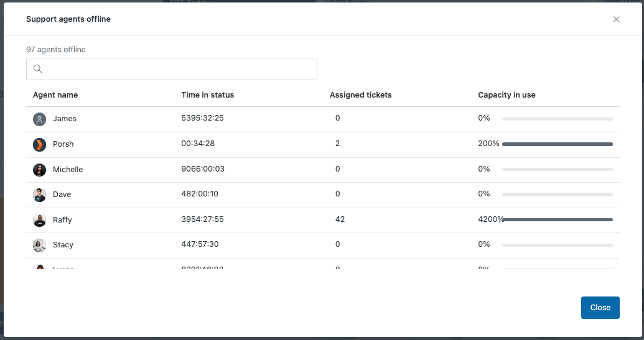Click Dave's profile avatar

coord(39,195)
